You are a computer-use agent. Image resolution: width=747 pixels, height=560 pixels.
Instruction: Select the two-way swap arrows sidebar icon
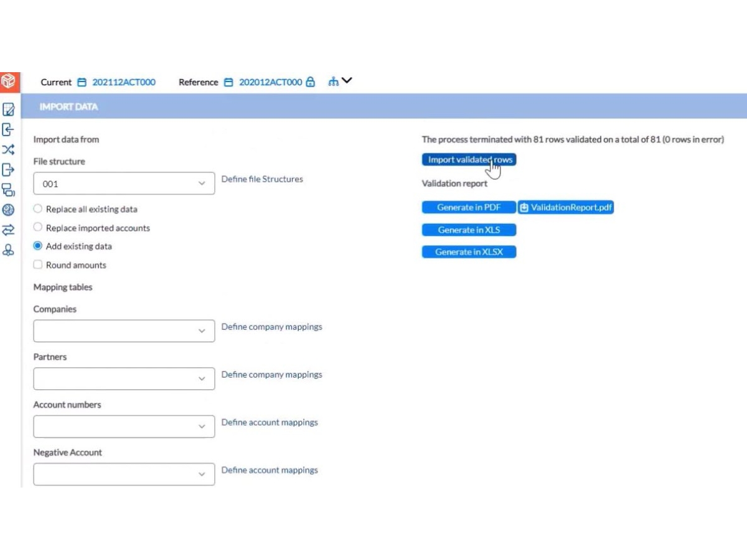8,230
